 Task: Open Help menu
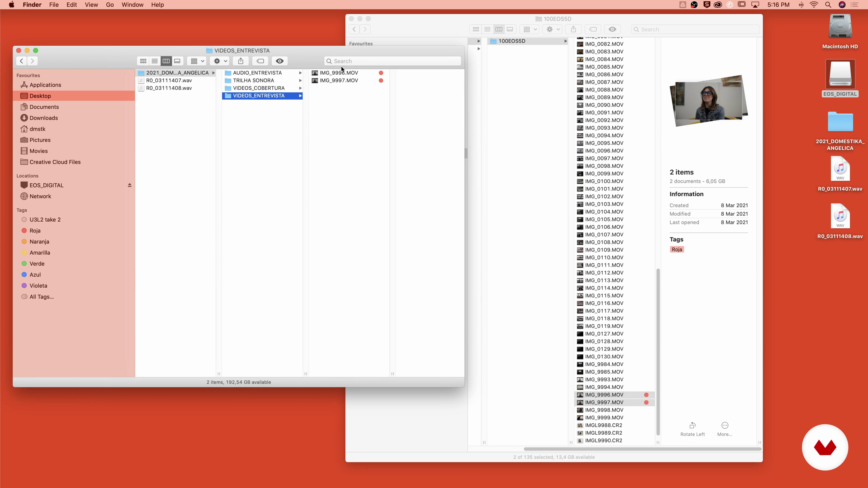(157, 5)
